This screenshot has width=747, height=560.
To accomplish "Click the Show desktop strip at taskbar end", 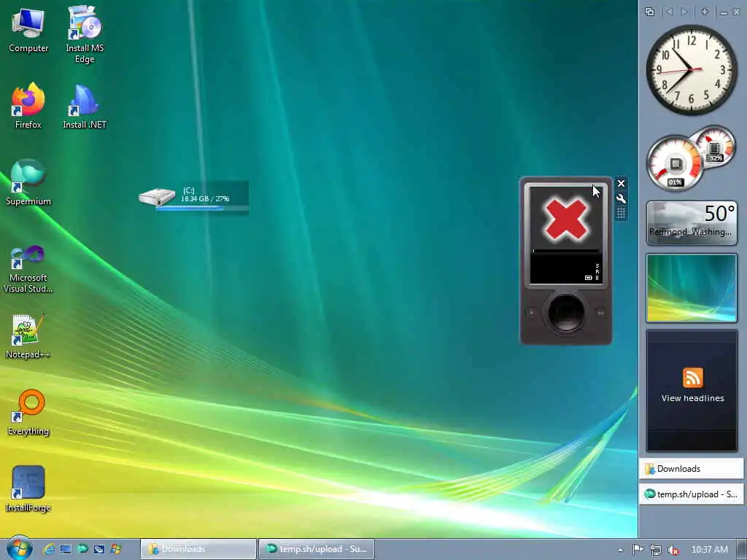I will coord(742,549).
